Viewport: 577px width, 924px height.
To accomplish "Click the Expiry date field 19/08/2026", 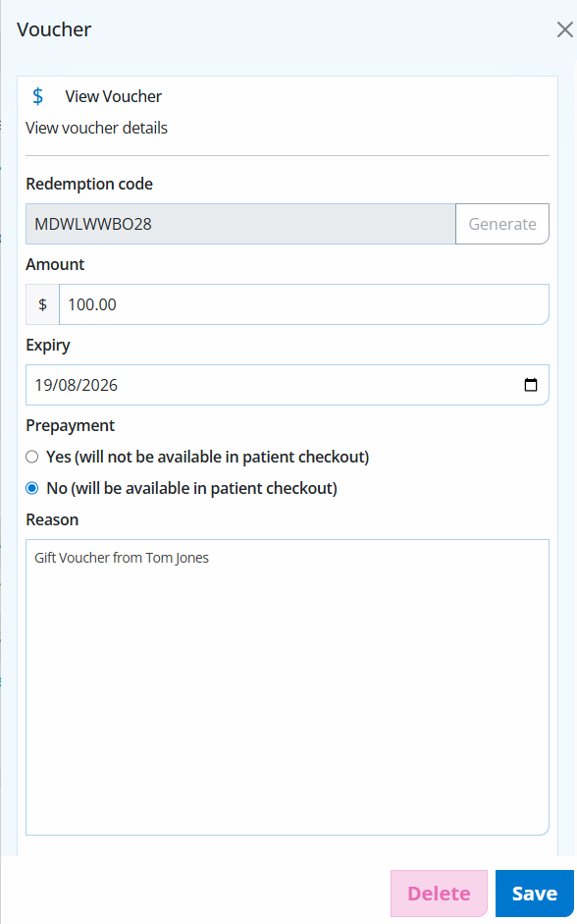I will 288,385.
